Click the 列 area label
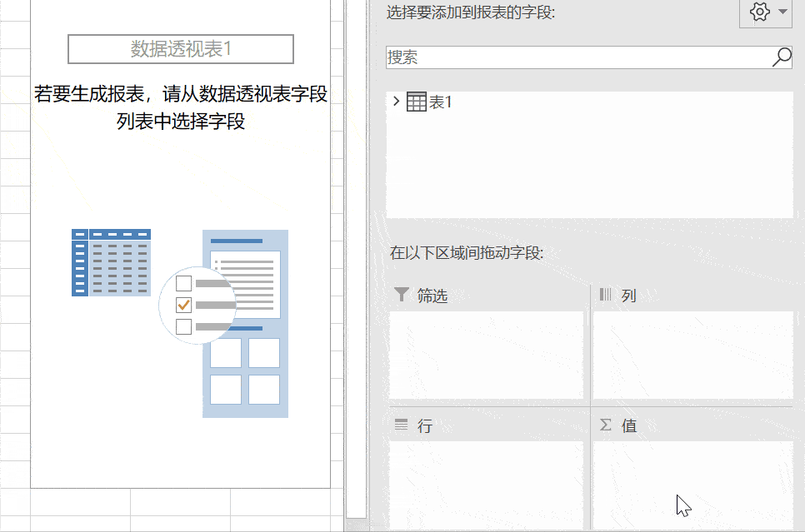805x532 pixels. point(629,296)
